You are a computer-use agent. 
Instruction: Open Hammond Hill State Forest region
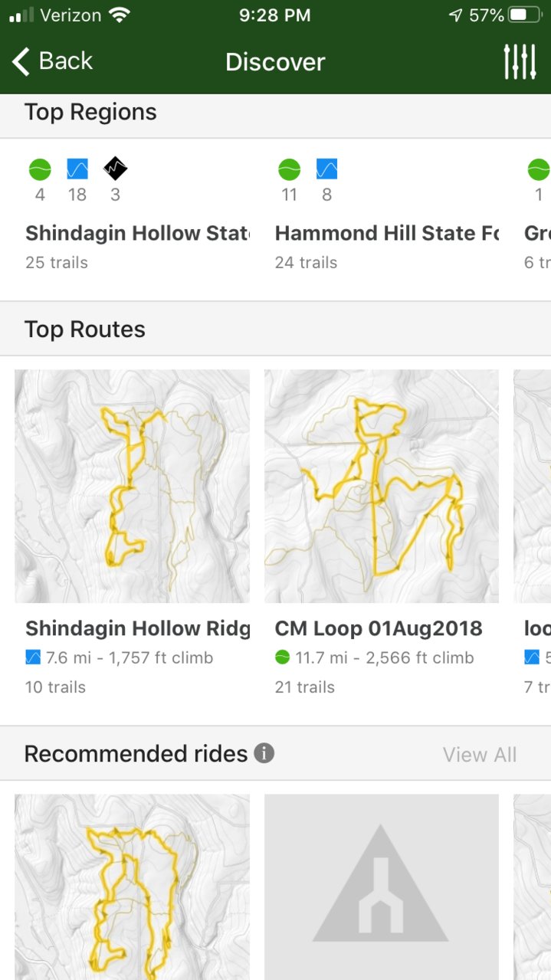click(387, 233)
